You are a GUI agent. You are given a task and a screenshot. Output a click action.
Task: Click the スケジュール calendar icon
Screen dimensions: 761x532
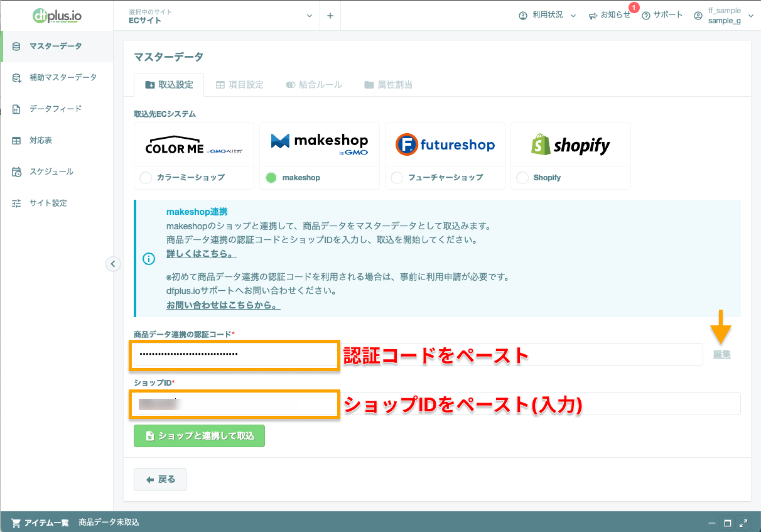16,172
